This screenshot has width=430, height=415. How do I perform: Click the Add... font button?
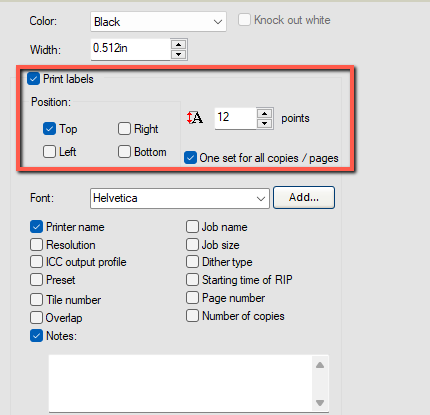(x=304, y=197)
